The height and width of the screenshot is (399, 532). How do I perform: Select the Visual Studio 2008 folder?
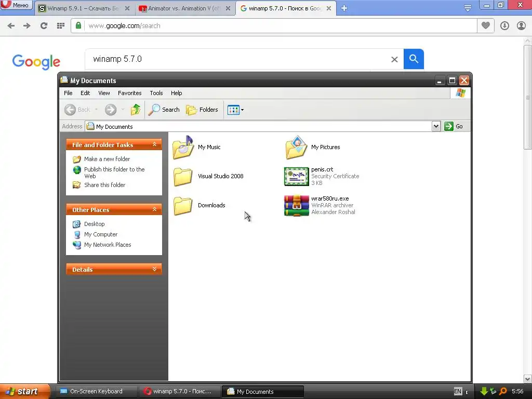click(183, 177)
